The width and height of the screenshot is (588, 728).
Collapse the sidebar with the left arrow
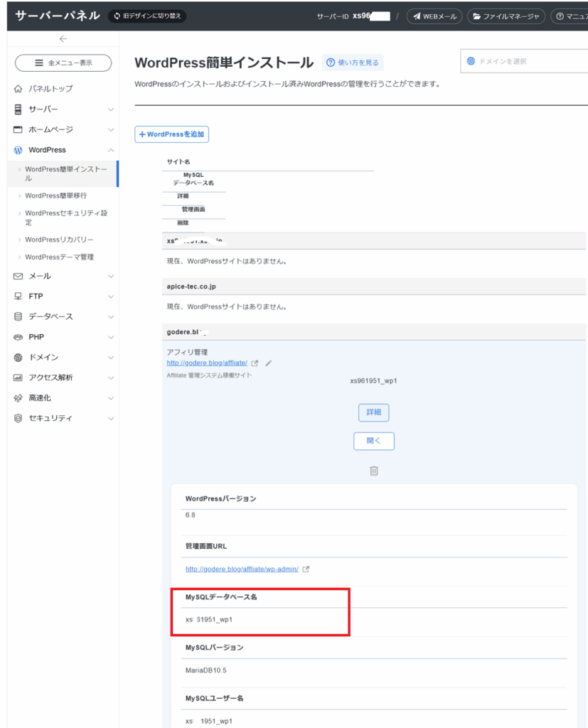(63, 39)
